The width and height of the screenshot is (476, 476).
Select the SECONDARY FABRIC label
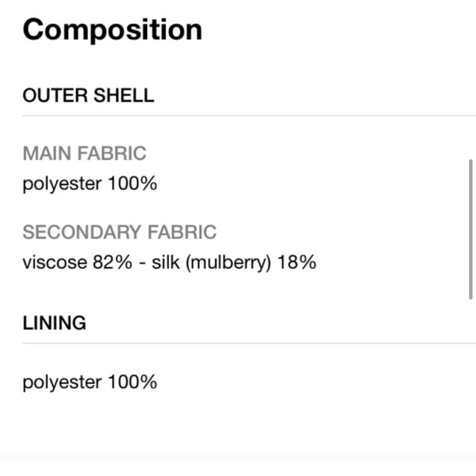[119, 232]
